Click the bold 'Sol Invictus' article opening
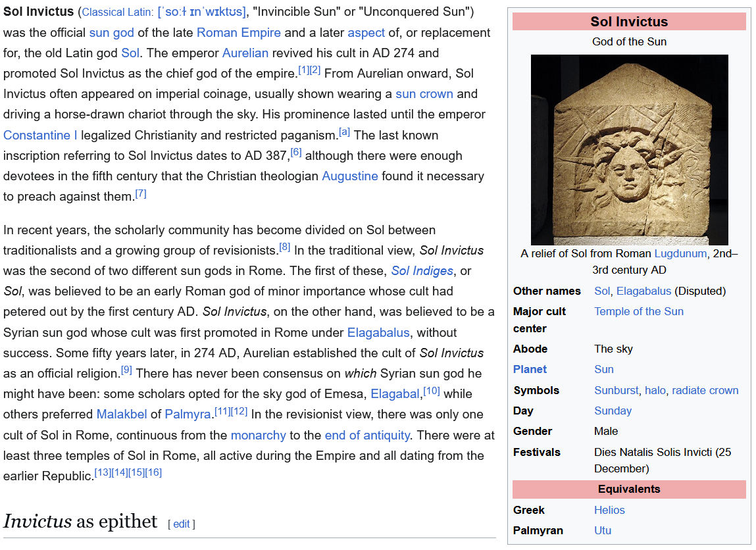This screenshot has height=550, width=756. tap(39, 12)
